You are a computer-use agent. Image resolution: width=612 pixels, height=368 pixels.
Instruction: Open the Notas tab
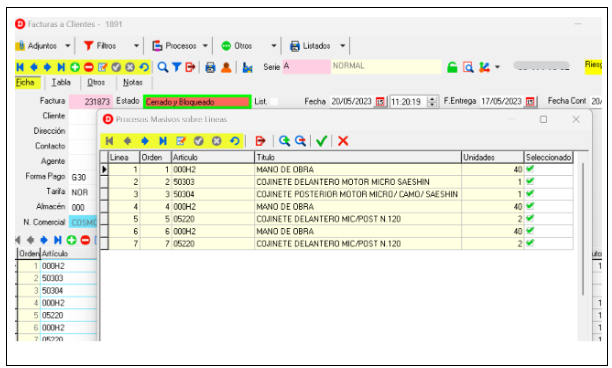pyautogui.click(x=133, y=82)
